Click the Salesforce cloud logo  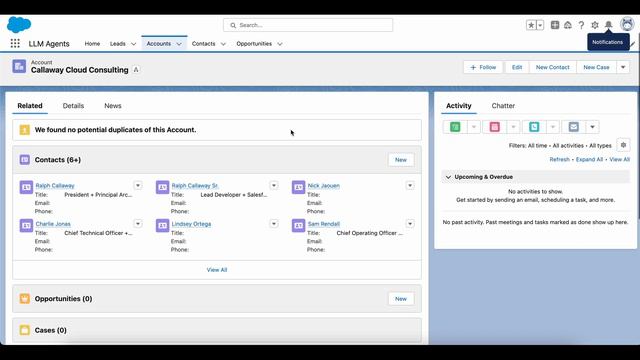click(19, 24)
